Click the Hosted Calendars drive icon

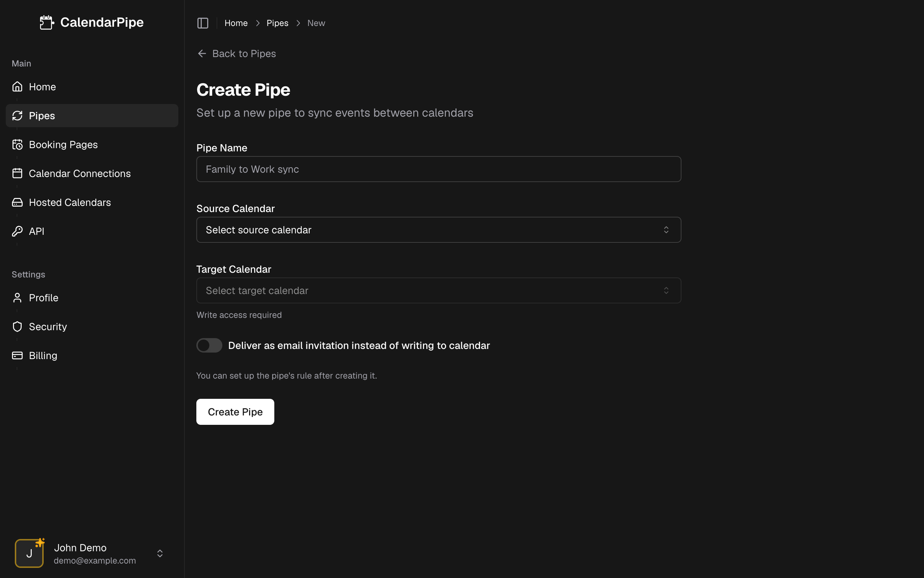[x=17, y=202]
